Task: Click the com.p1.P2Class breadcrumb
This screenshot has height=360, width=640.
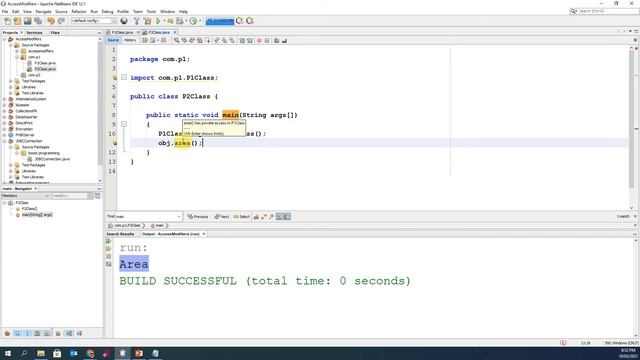Action: click(x=127, y=226)
